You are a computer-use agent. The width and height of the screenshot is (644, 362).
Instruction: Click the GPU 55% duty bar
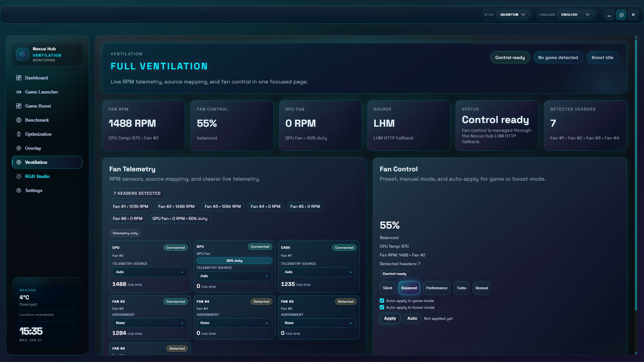click(x=234, y=261)
